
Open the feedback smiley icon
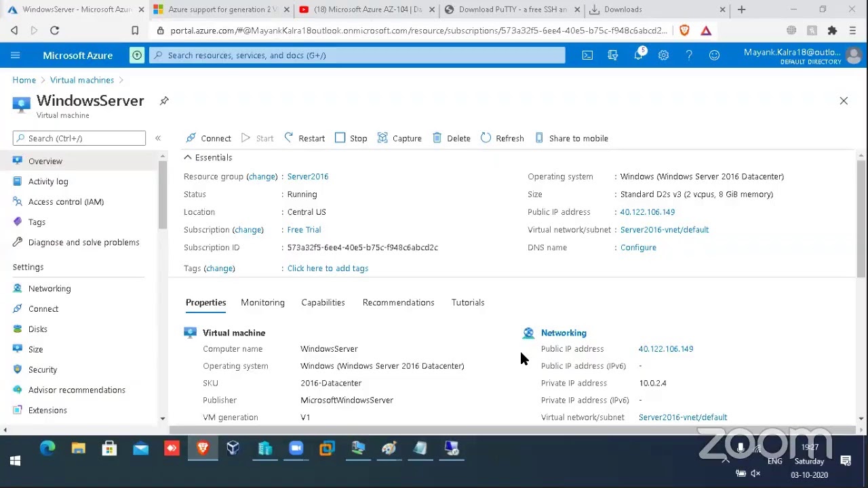pos(714,55)
